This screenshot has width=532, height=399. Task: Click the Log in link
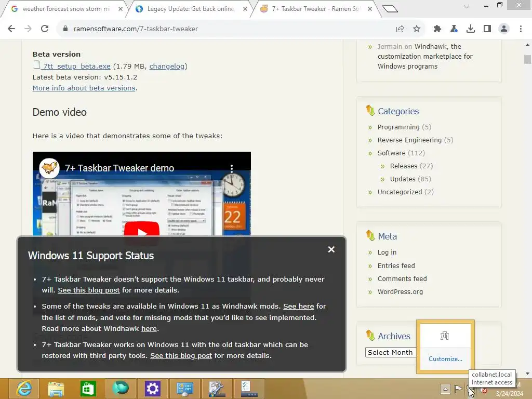coord(387,252)
